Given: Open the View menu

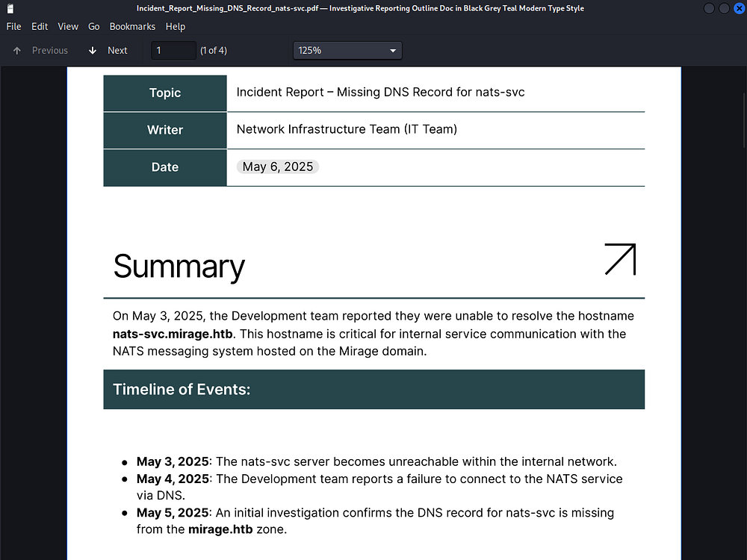Looking at the screenshot, I should (x=68, y=27).
